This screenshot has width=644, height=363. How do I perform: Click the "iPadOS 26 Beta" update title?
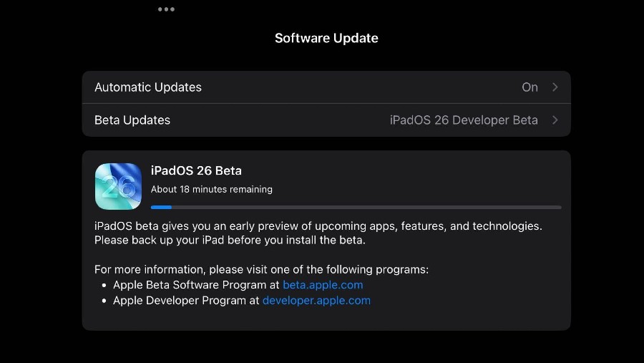(196, 170)
